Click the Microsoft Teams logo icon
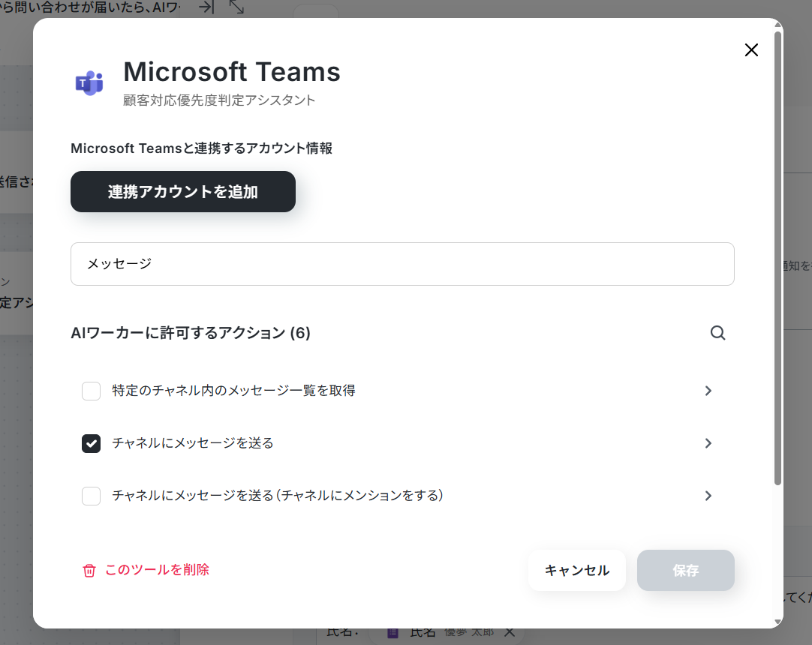Viewport: 812px width, 645px height. (89, 82)
